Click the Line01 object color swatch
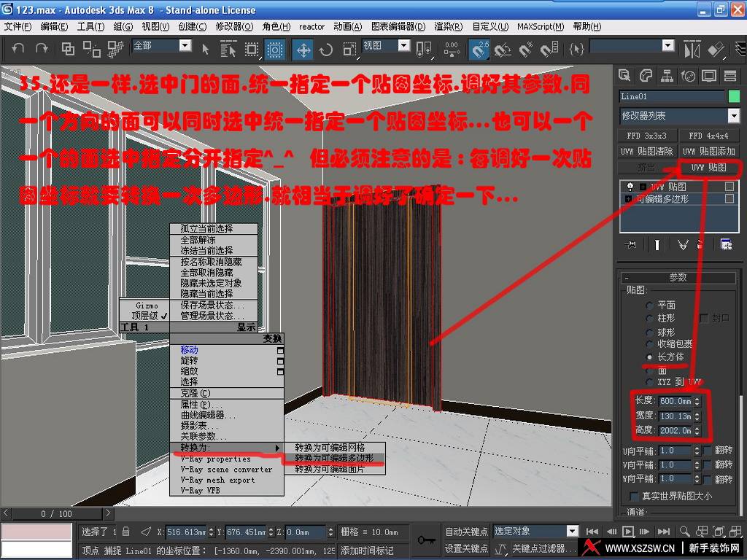 pos(734,96)
